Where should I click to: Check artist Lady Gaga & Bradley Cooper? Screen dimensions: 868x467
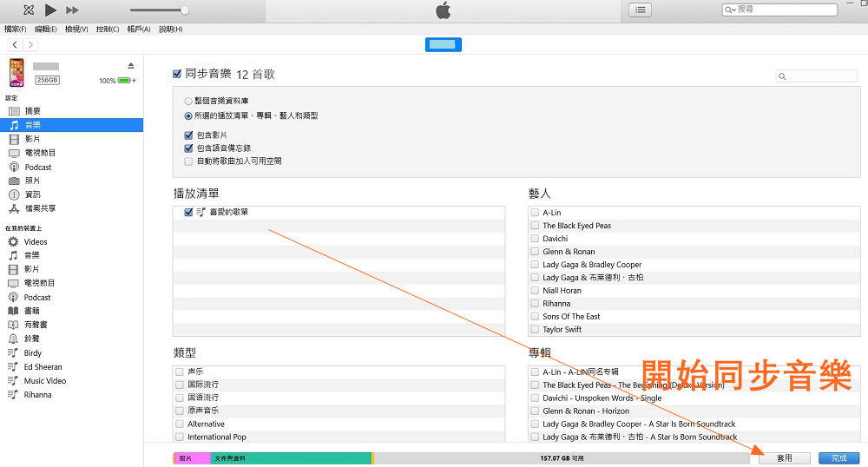535,265
